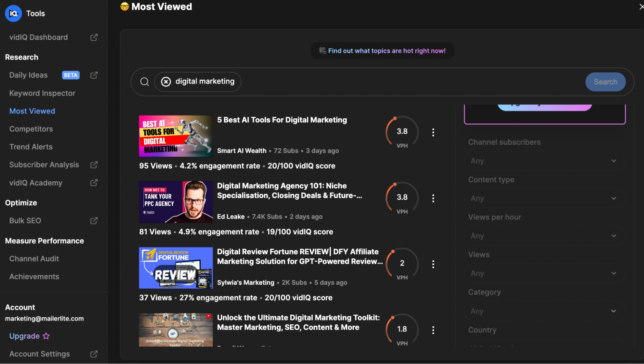Click '19/100 vidIQ score' text
Image resolution: width=644 pixels, height=364 pixels.
pyautogui.click(x=300, y=232)
